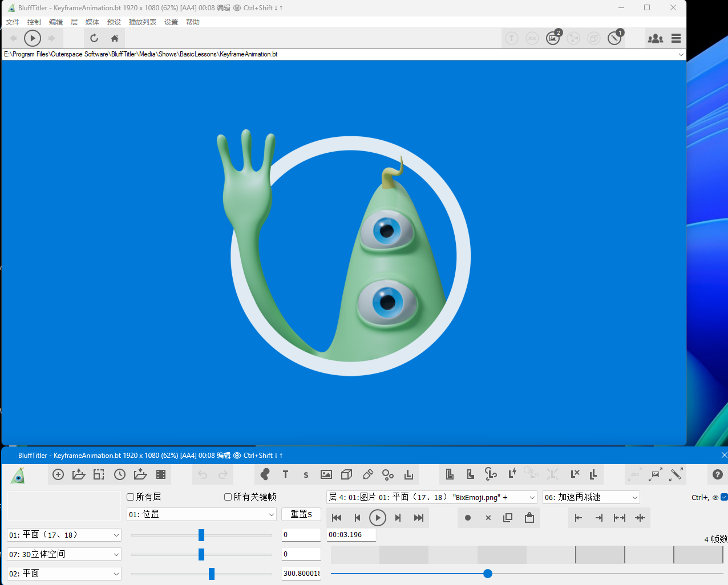Image resolution: width=728 pixels, height=585 pixels.
Task: Click the 重置S button
Action: point(301,514)
